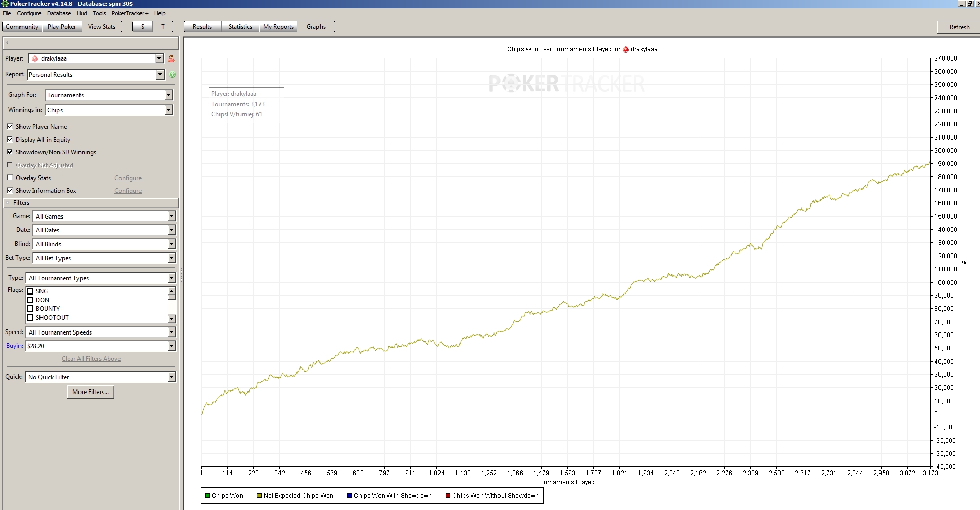
Task: Click the Flags list scroll-down arrow
Action: (171, 319)
